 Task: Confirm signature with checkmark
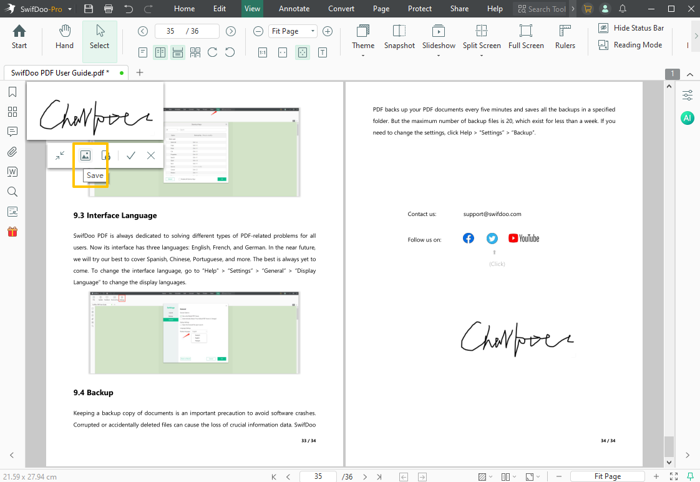tap(131, 155)
